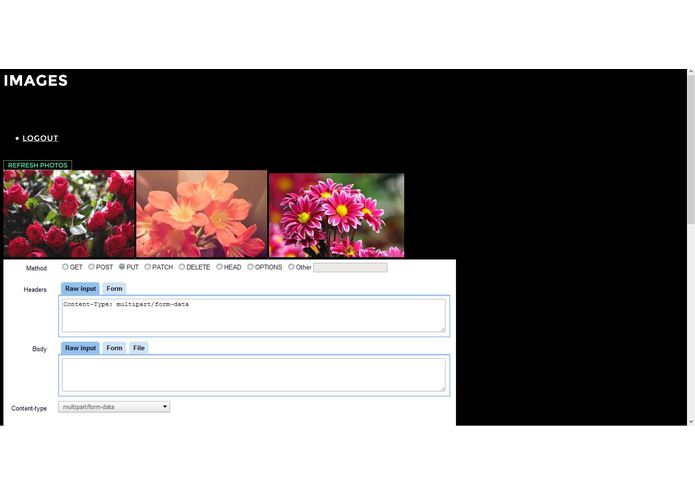Viewport: 695px width, 494px height.
Task: Click the Headers label
Action: pyautogui.click(x=35, y=289)
